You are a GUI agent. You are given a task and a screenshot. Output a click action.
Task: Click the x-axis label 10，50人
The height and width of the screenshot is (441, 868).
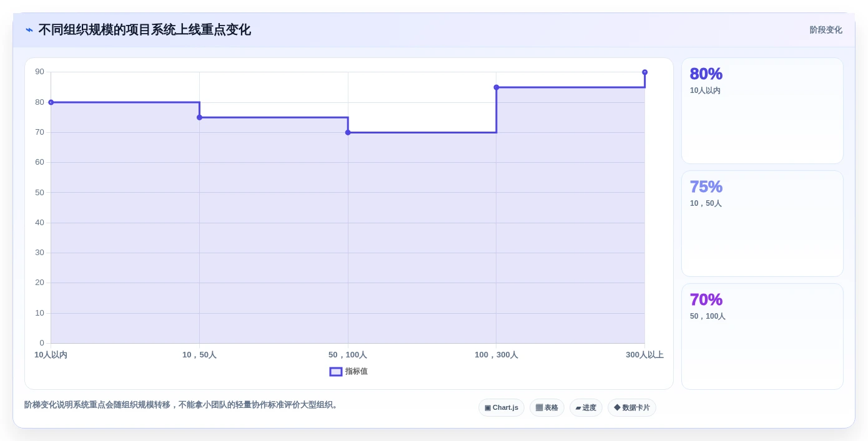pos(199,355)
